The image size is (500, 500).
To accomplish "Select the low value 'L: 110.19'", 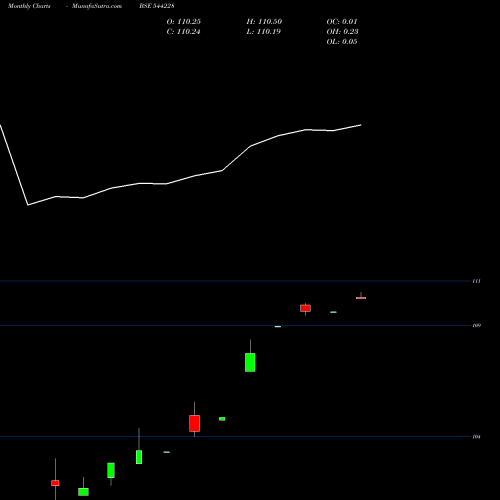I will pos(264,32).
